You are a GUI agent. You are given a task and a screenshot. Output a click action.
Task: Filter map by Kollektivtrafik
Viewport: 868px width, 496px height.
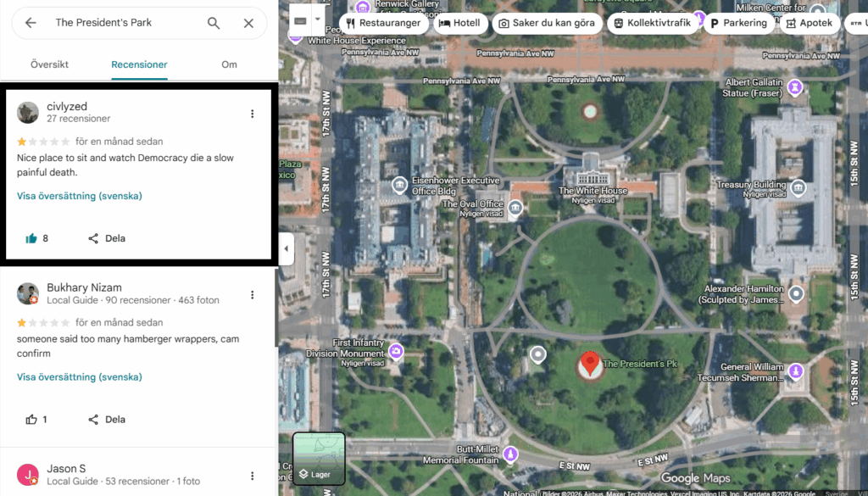[x=653, y=23]
